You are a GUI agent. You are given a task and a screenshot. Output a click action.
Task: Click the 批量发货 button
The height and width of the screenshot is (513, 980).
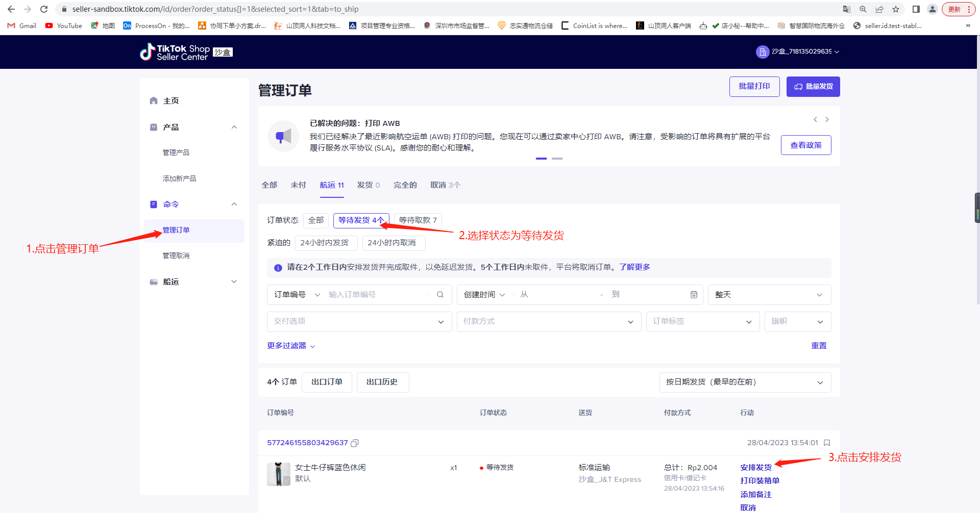(813, 87)
